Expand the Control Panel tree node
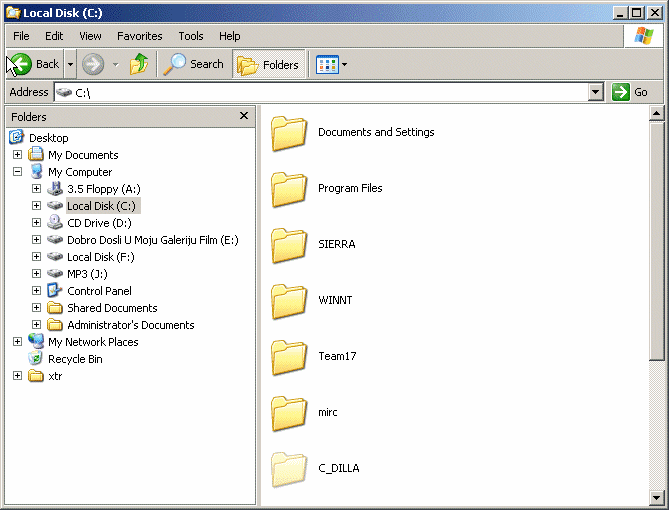669x510 pixels. click(x=36, y=291)
